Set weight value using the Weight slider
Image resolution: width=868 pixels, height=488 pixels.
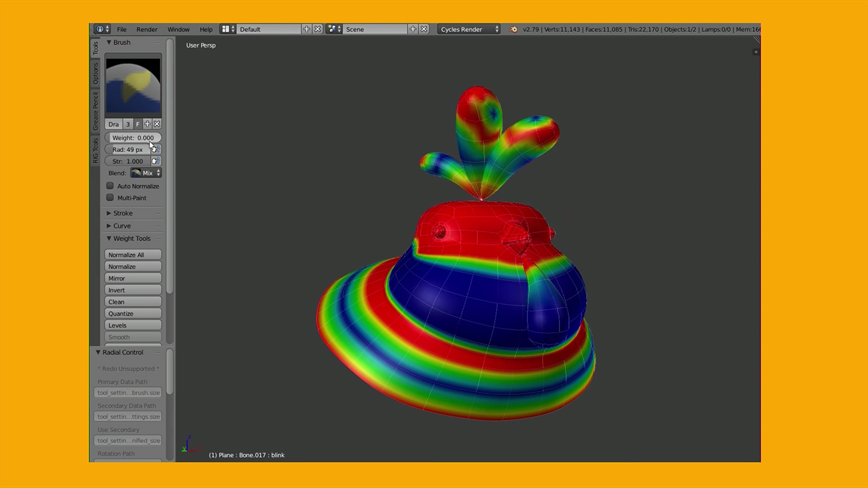click(133, 137)
